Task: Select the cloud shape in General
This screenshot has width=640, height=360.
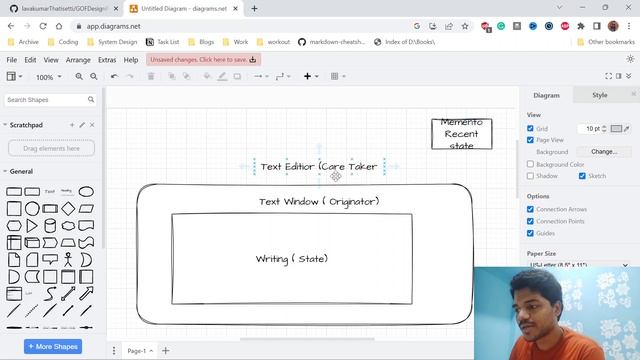Action: click(x=68, y=226)
